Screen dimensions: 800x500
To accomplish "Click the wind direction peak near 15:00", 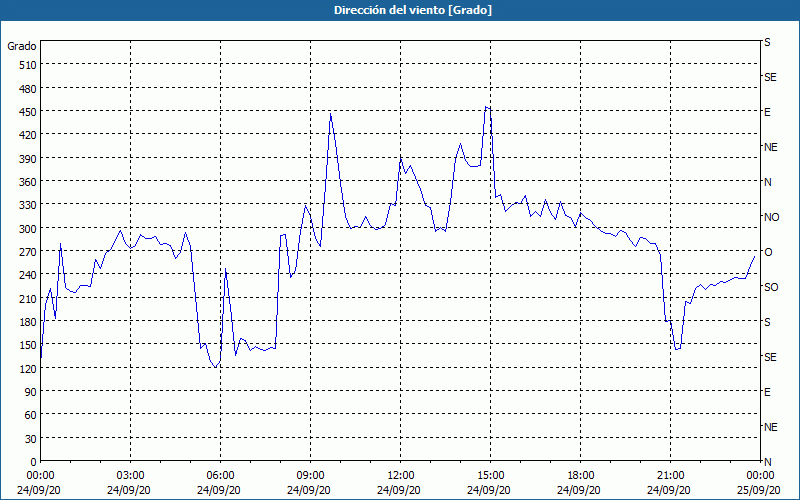I will [x=487, y=107].
